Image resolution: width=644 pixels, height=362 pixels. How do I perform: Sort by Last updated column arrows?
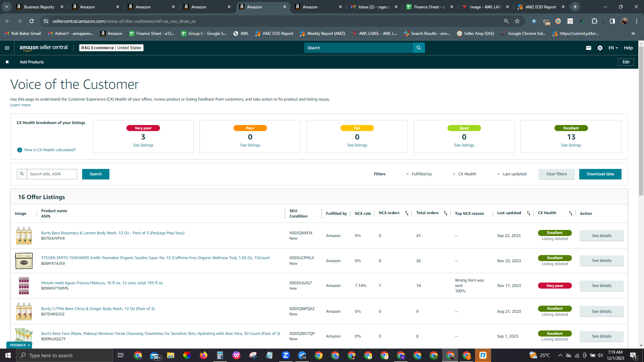point(529,213)
